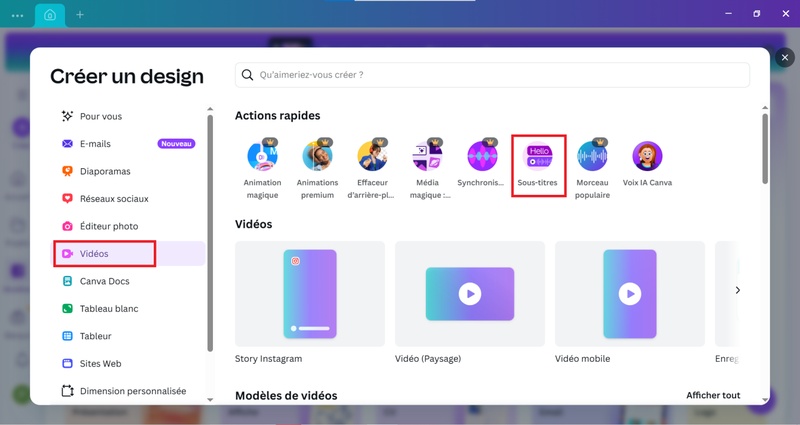This screenshot has height=425, width=800.
Task: Select Tableur category
Action: tap(129, 336)
